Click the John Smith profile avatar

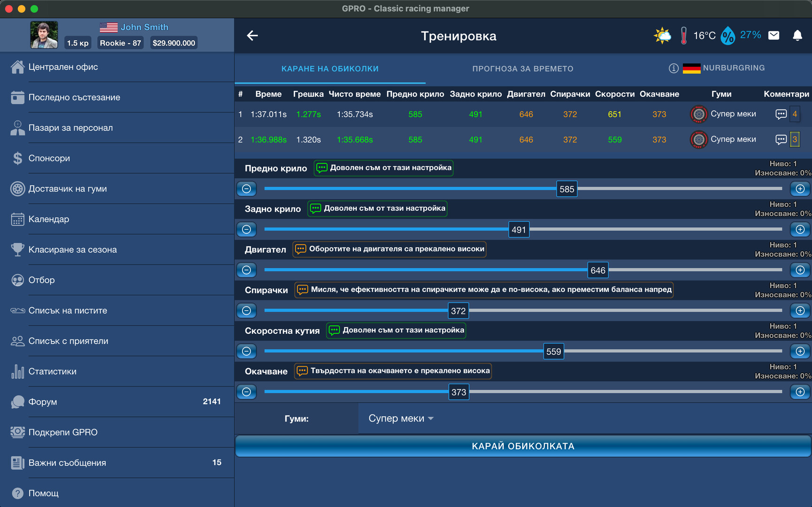coord(44,35)
